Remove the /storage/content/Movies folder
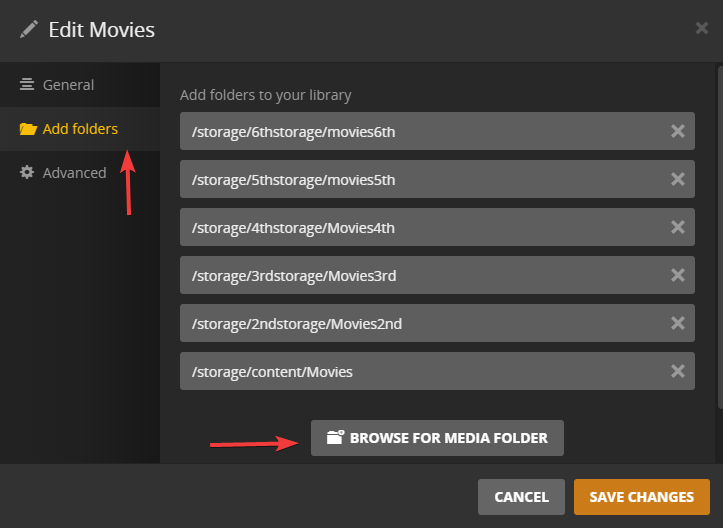 677,371
